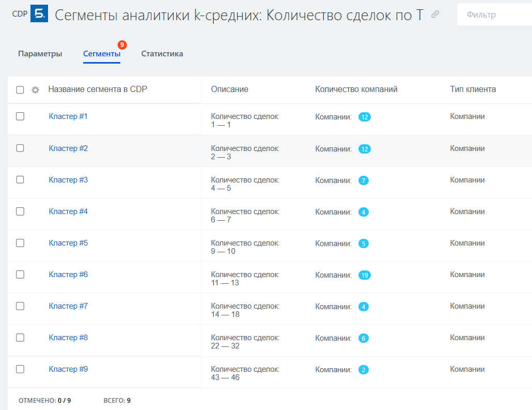Check the Кластер #4 row checkbox
This screenshot has width=532, height=410.
[x=20, y=211]
